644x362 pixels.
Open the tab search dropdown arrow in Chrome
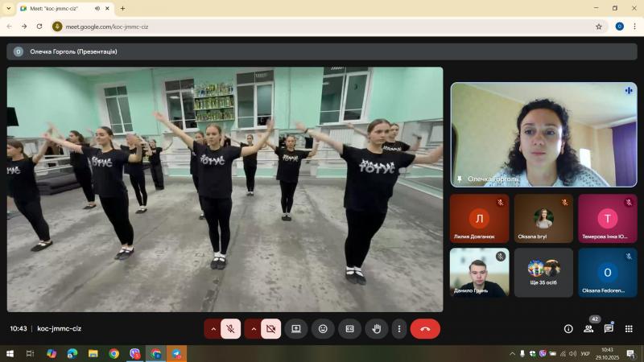point(8,8)
